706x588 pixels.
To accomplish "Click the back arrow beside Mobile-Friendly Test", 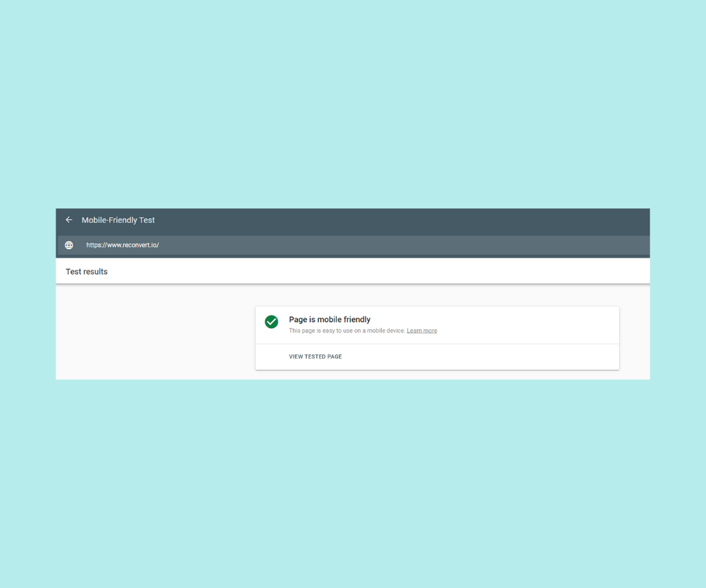I will coord(69,220).
